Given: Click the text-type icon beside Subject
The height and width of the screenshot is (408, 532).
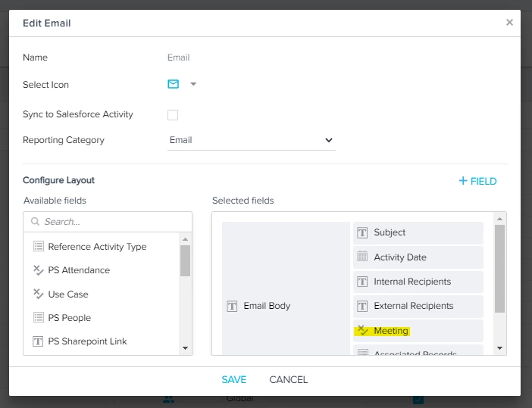Looking at the screenshot, I should coord(362,233).
